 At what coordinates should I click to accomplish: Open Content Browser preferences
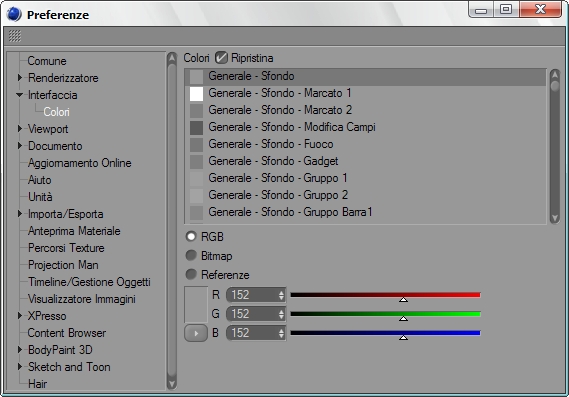coord(67,333)
